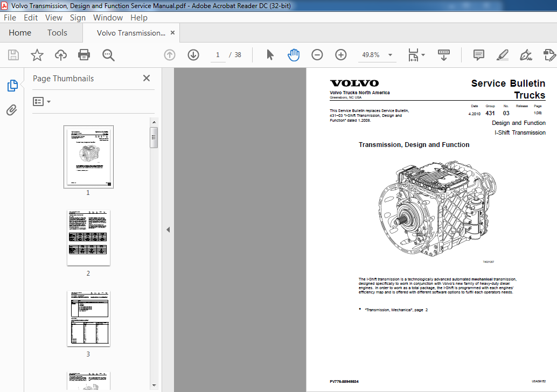Select the partially visible page 4 thumbnail
Image resolution: width=557 pixels, height=392 pixels.
[x=88, y=381]
